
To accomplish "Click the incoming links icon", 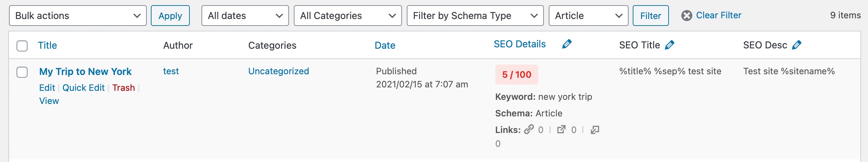I will [595, 130].
